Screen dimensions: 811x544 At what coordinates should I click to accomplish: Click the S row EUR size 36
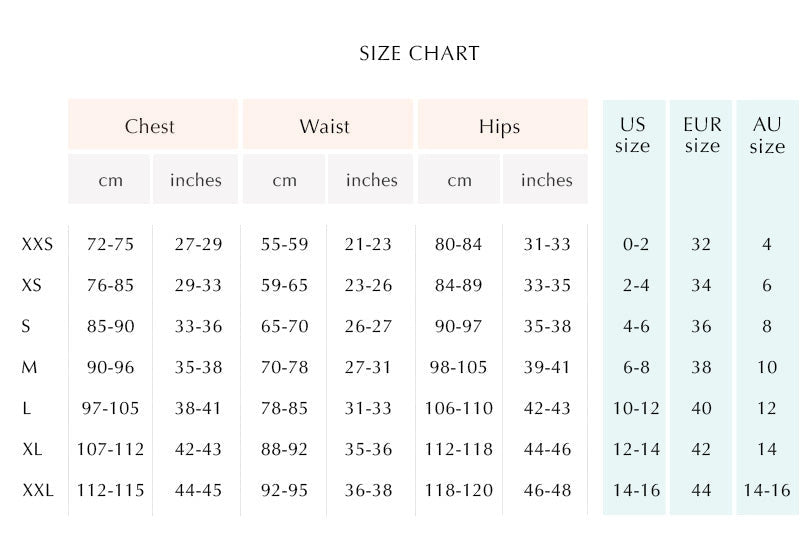point(702,327)
